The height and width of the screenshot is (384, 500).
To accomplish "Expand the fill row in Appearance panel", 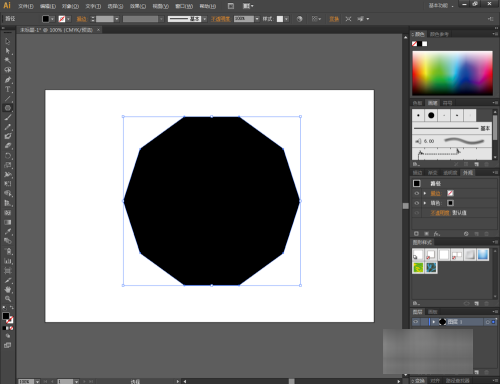I will coord(425,203).
